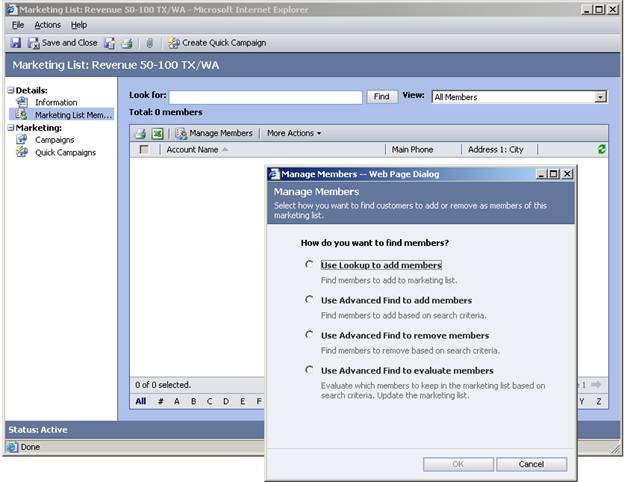624x482 pixels.
Task: Open the Actions menu
Action: coord(47,24)
